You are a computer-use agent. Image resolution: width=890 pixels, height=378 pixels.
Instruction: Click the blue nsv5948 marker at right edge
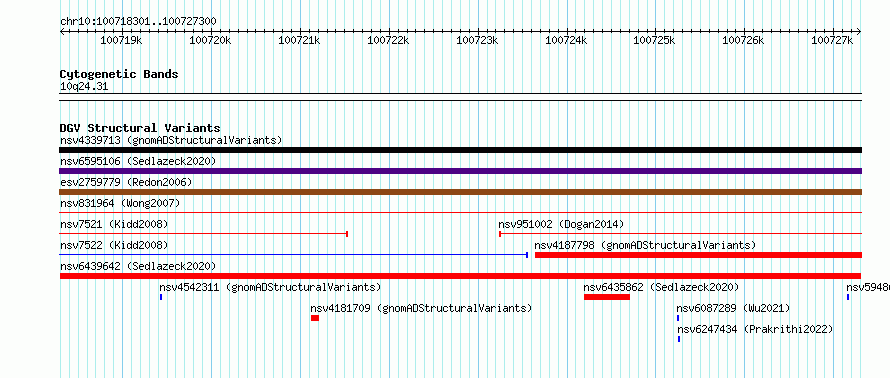[x=848, y=297]
